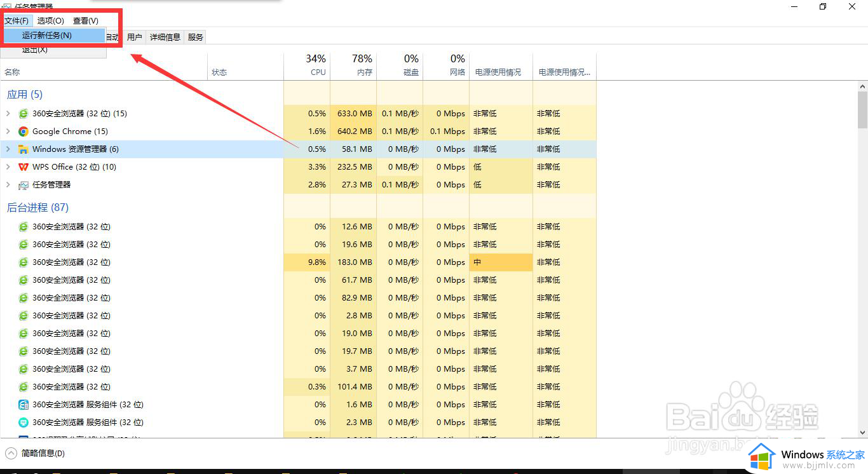
Task: Click the 服务组件 icon in the 2.3 MB row
Action: (24, 423)
